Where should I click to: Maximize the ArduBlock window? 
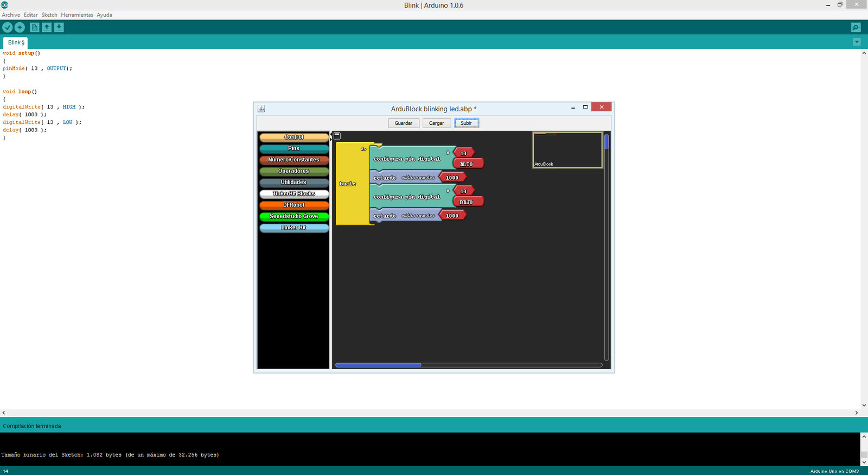[585, 107]
